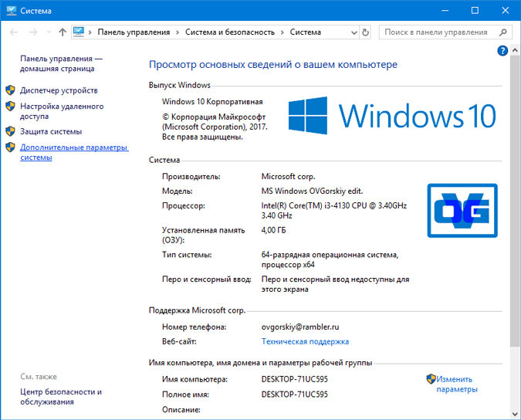Expand chevron after Система и безопасность
This screenshot has height=420, width=521.
click(282, 32)
